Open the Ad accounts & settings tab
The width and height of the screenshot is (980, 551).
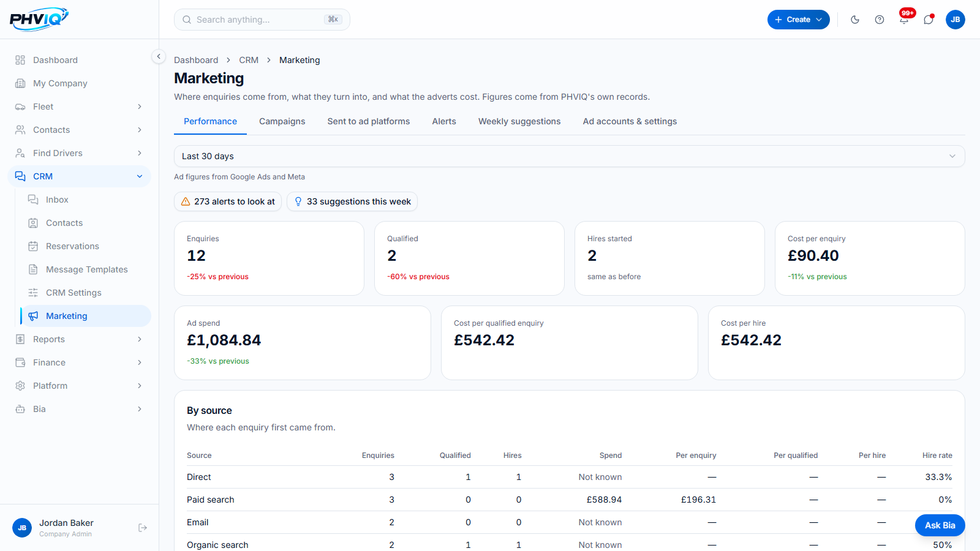[x=630, y=121]
